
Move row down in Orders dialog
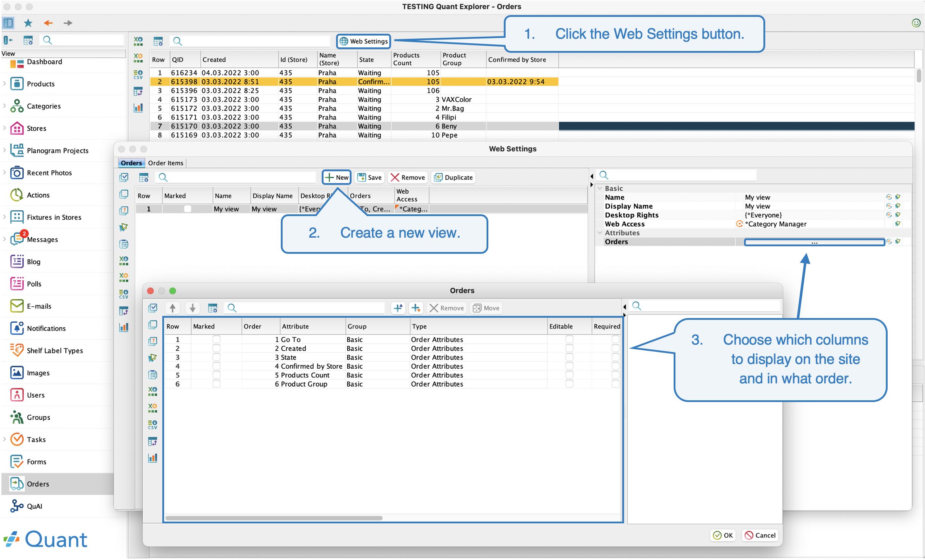click(192, 308)
